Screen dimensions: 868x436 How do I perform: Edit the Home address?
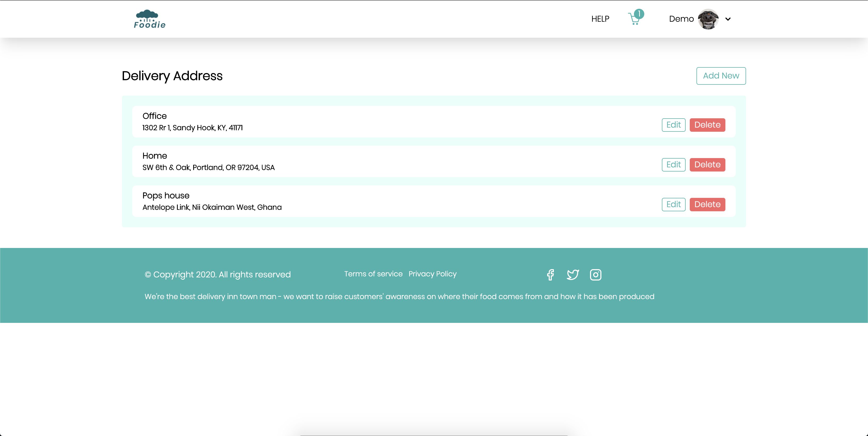(x=673, y=165)
